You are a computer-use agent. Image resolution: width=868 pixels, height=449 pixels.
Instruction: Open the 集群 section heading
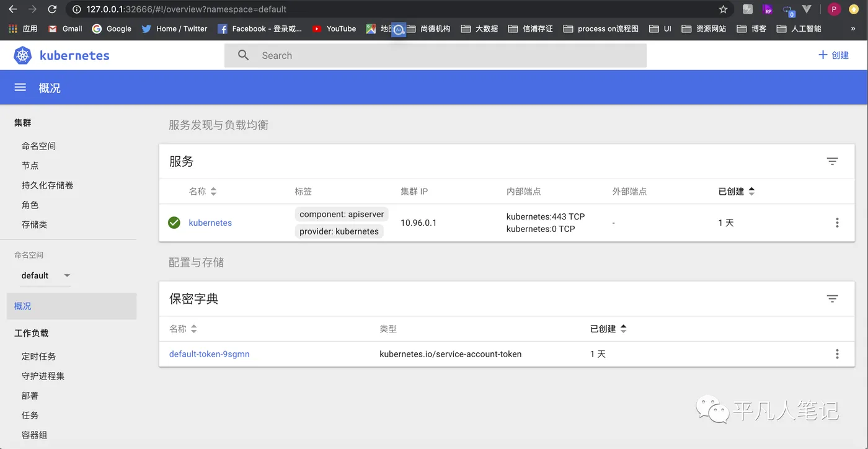click(x=23, y=123)
